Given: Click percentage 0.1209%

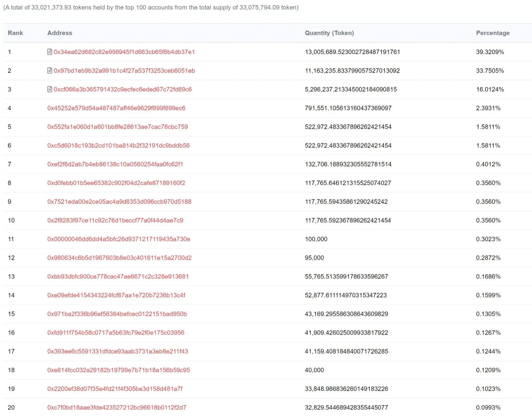Looking at the screenshot, I should (488, 370).
